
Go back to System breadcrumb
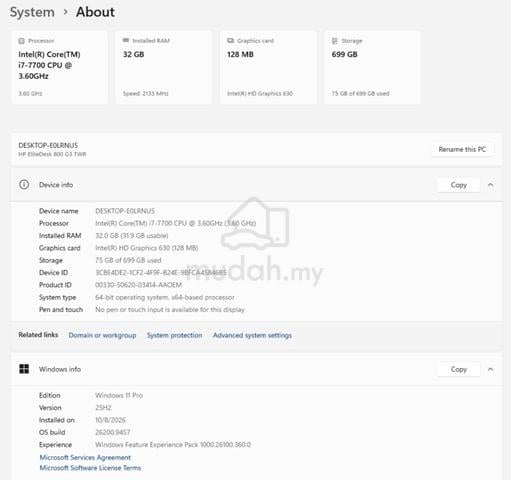coord(32,12)
